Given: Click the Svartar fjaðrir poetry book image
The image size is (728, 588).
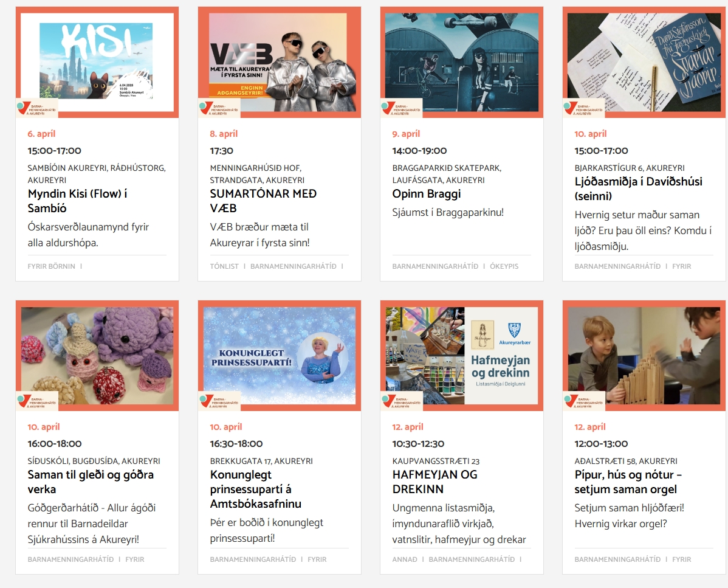Looking at the screenshot, I should (x=644, y=62).
